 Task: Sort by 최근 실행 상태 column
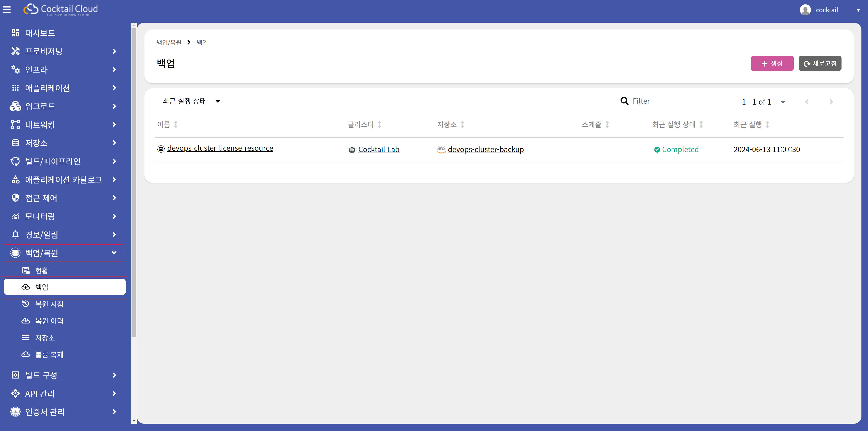701,125
